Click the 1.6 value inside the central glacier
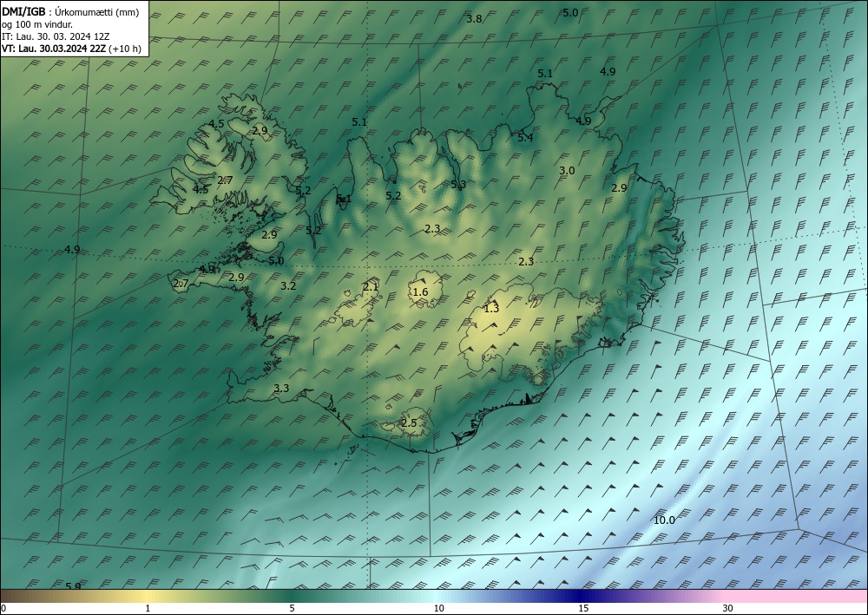The image size is (868, 615). pos(421,292)
